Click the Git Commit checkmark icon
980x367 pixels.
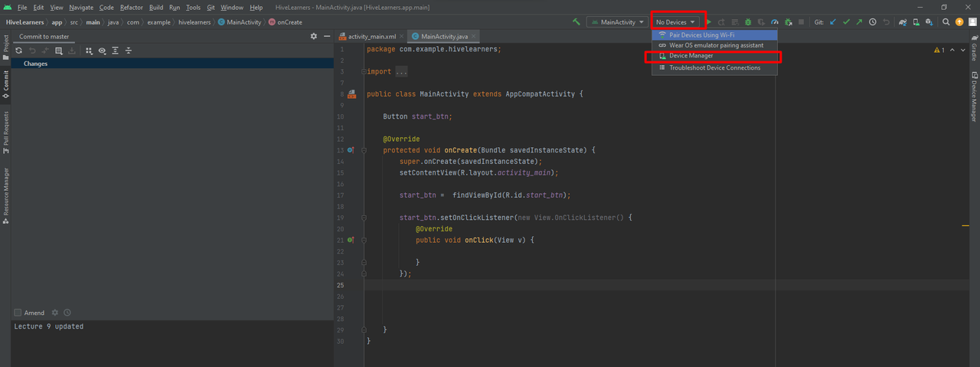coord(846,22)
